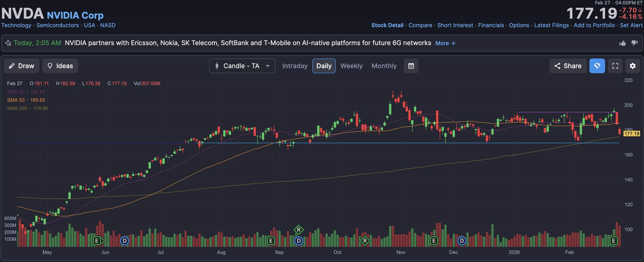The width and height of the screenshot is (644, 262).
Task: Click the blue diamond premium icon
Action: [x=597, y=66]
